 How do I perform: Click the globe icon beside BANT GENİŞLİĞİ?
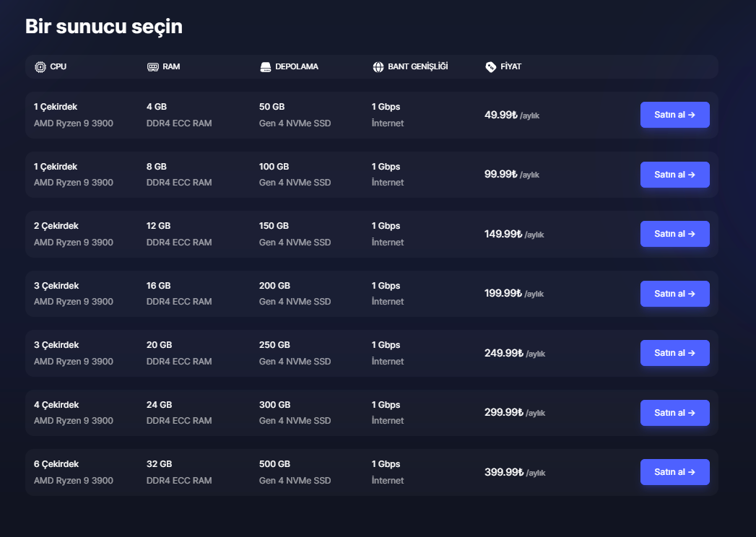pos(378,67)
